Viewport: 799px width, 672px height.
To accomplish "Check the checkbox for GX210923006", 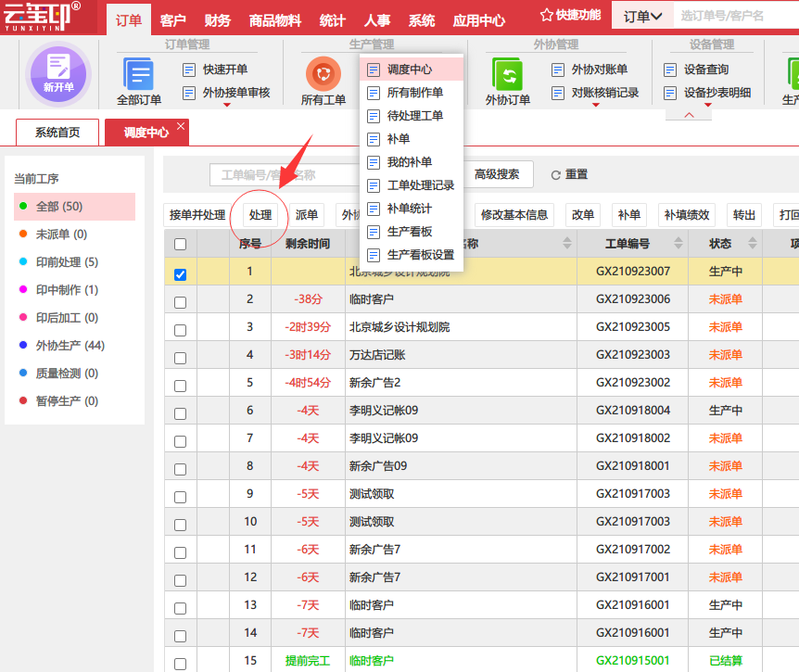I will coord(181,302).
